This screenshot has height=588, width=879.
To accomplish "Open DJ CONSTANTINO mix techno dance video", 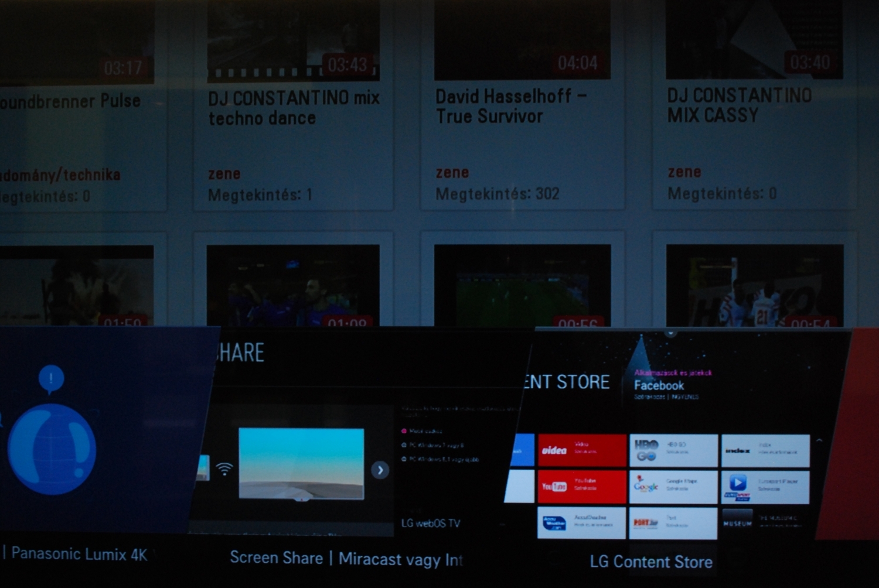I will coord(294,108).
